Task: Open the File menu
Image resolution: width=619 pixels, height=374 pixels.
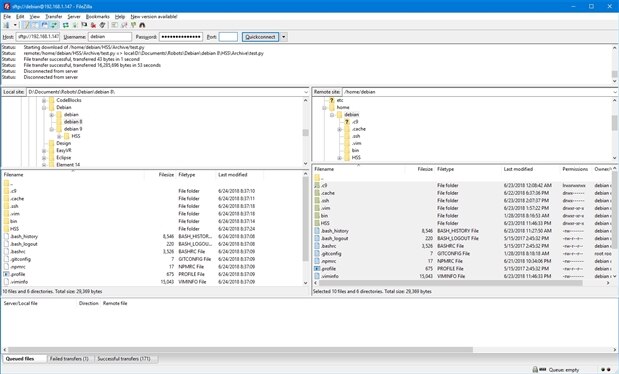Action: coord(7,17)
